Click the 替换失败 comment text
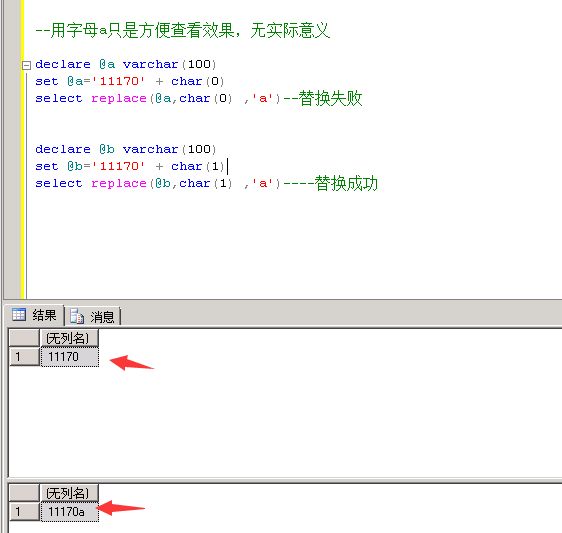 pyautogui.click(x=330, y=99)
